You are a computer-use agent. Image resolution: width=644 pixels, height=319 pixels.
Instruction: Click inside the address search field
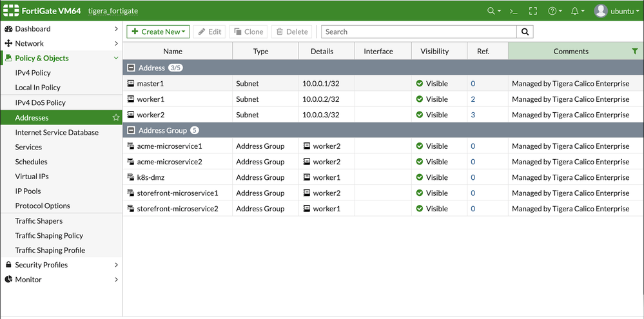pos(419,32)
